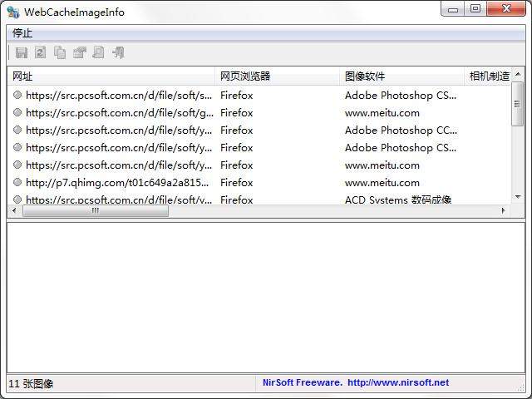Click Adobe Photoshop CS... in soft/s... row
This screenshot has width=532, height=399.
tap(401, 96)
